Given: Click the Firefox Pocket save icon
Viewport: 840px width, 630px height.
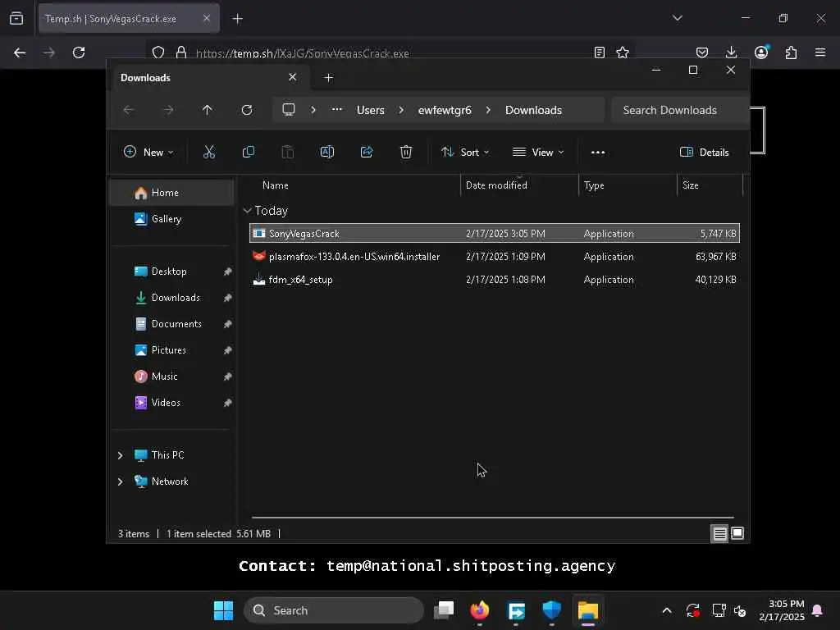Looking at the screenshot, I should [x=702, y=52].
